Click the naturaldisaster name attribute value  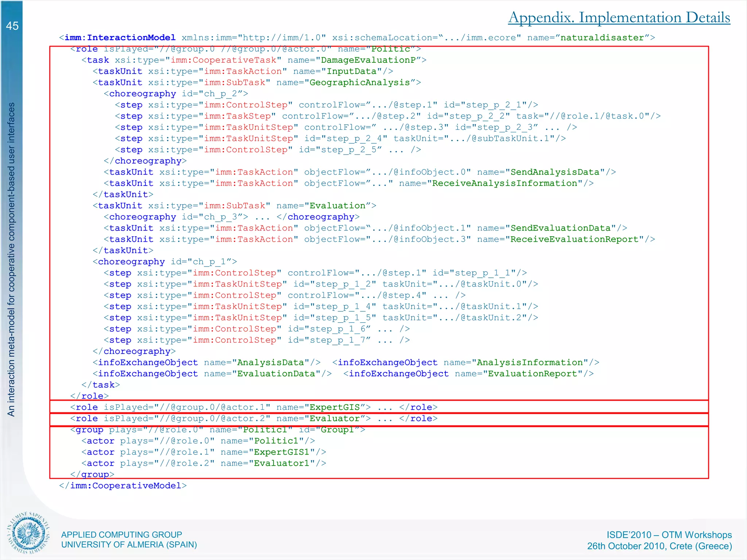tap(602, 38)
